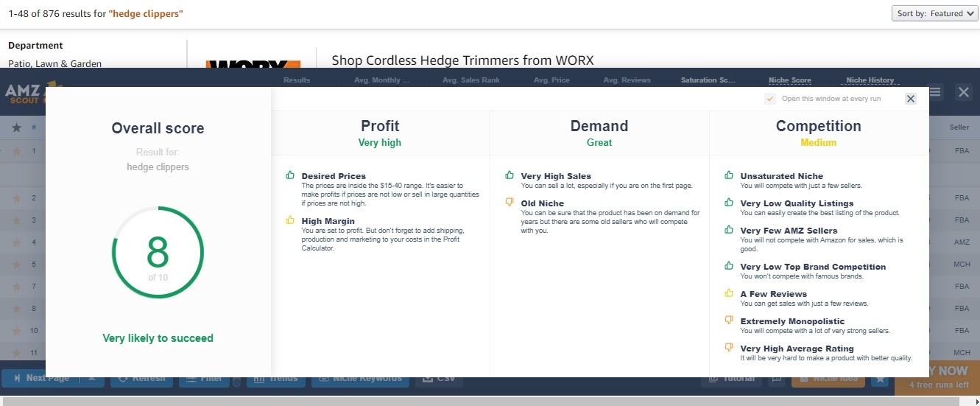980x406 pixels.
Task: Toggle 'Open this window at every run' checkbox
Action: point(770,99)
